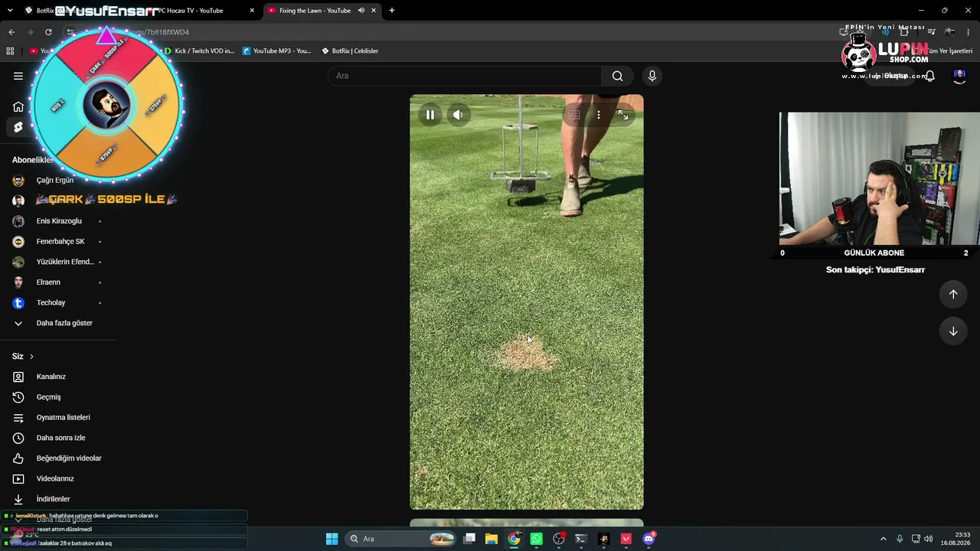The image size is (980, 551).
Task: Expand the Siz section chevron
Action: pyautogui.click(x=31, y=357)
